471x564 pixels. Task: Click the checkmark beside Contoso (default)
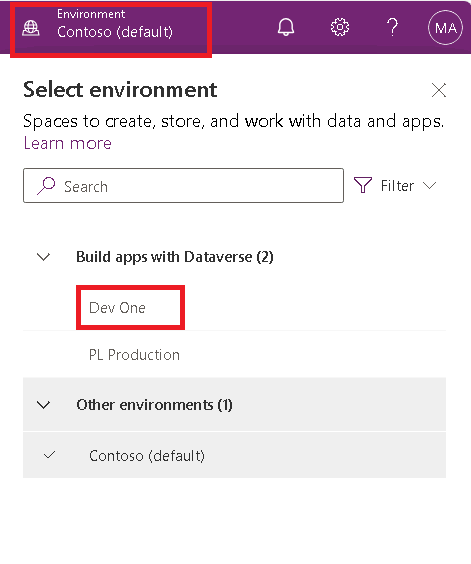[49, 455]
